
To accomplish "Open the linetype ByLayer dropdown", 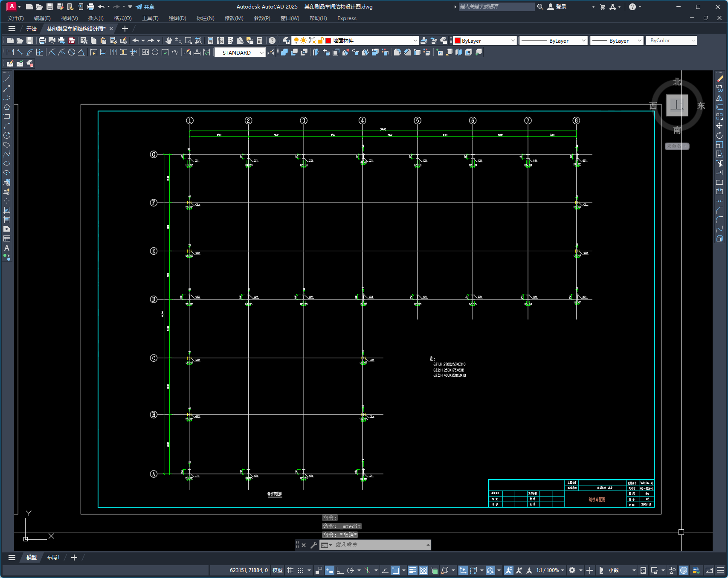I will 554,41.
